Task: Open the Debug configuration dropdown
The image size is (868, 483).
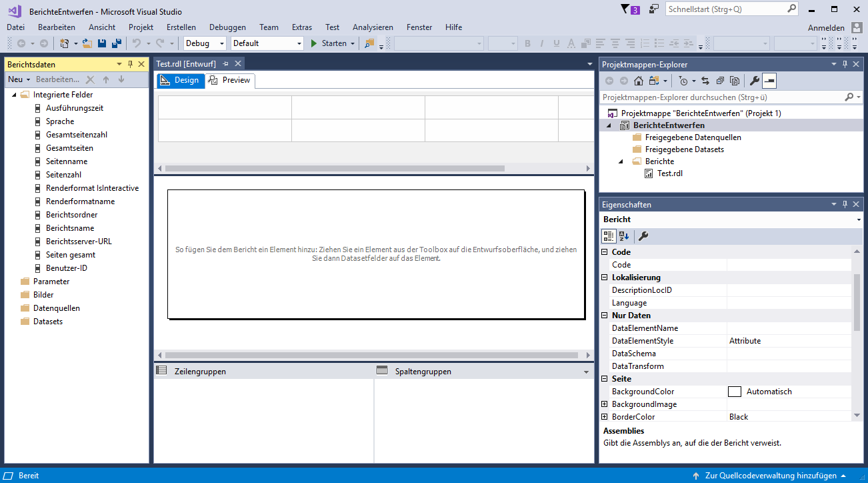Action: pos(222,43)
